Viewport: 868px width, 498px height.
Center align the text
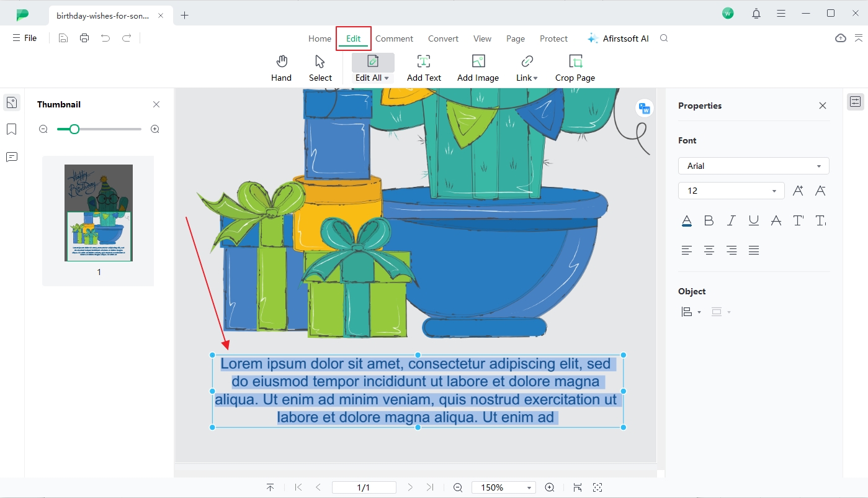709,250
